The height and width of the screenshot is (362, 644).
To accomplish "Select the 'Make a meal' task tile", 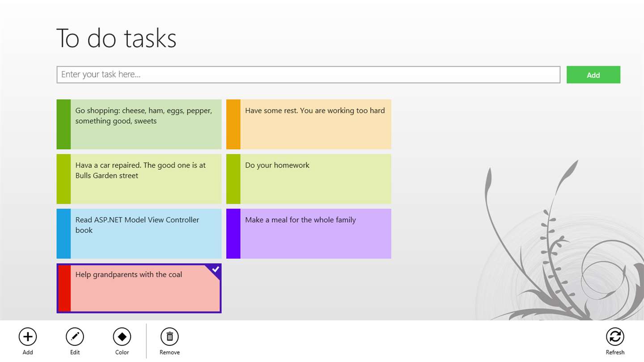I will [315, 234].
